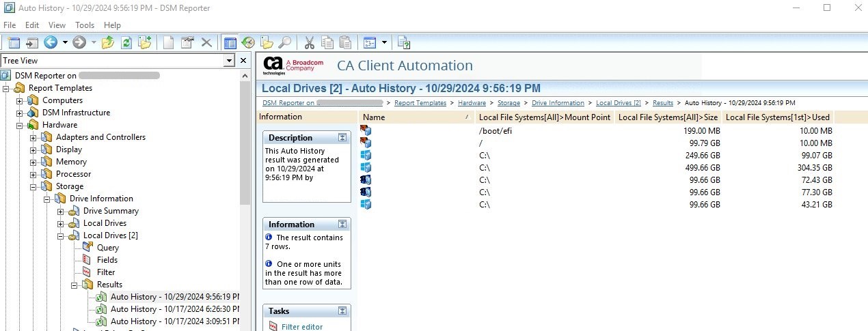Open the view layout dropdown arrow

tap(384, 42)
